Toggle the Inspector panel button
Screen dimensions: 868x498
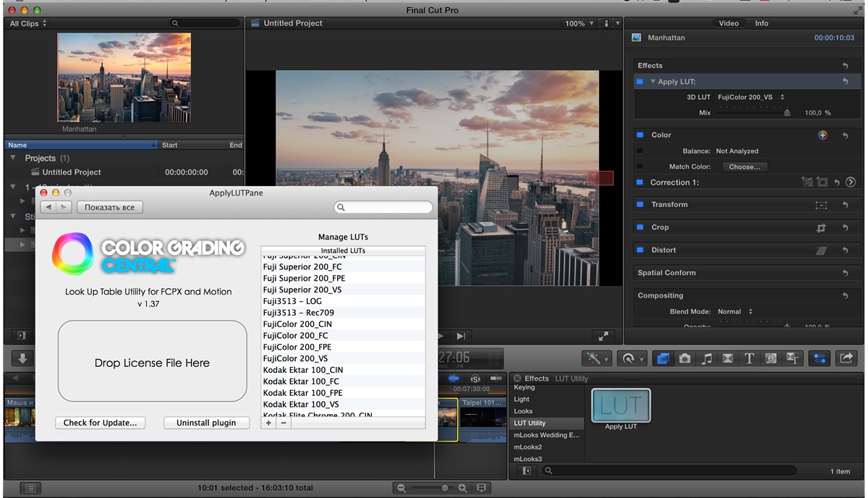820,358
